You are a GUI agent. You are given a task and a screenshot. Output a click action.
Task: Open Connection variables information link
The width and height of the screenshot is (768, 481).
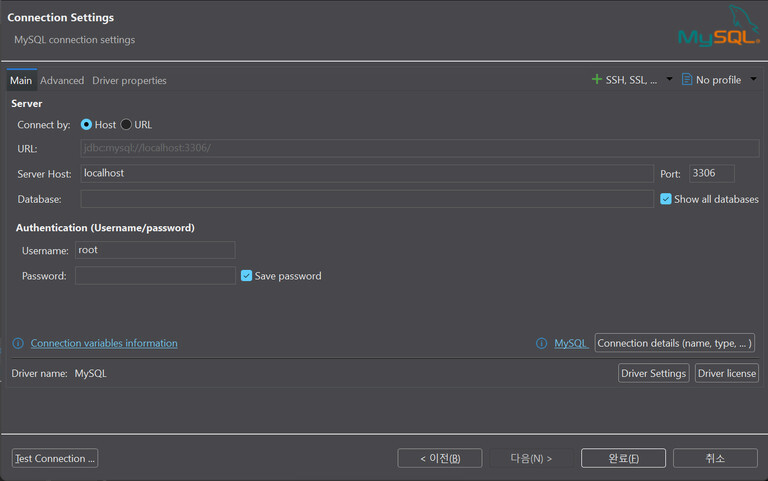(x=104, y=343)
